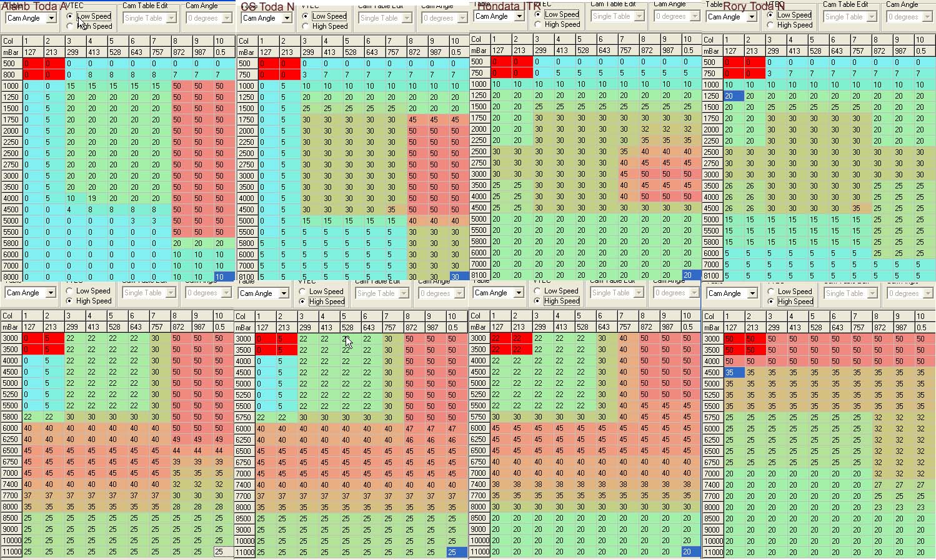Expand Cam Angle table dropdown in Rory Toda N panel
Viewport: 936px width, 560px height.
pyautogui.click(x=731, y=17)
